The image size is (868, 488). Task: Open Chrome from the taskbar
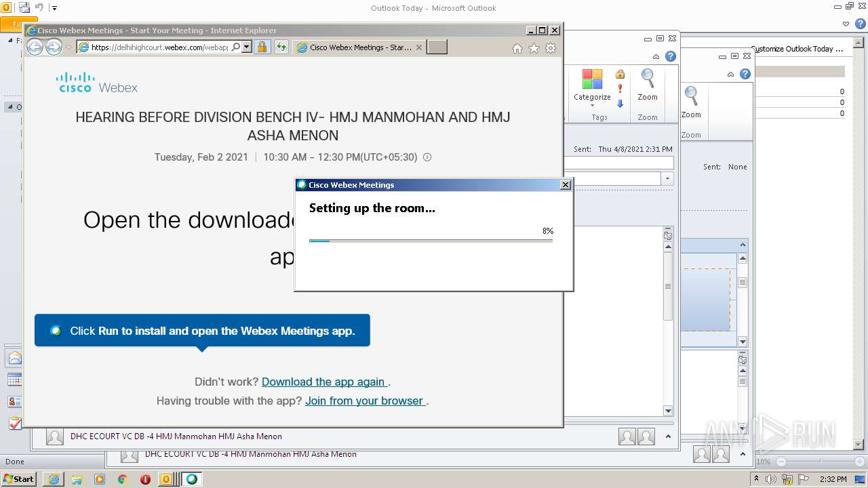point(123,479)
